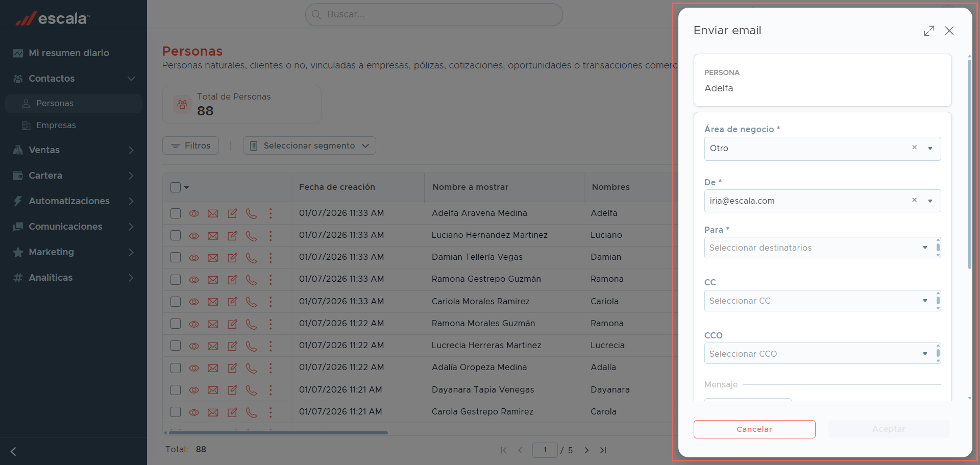Screen dimensions: 980x465
Task: Expand Comunicaciones in the sidebar
Action: tap(73, 227)
